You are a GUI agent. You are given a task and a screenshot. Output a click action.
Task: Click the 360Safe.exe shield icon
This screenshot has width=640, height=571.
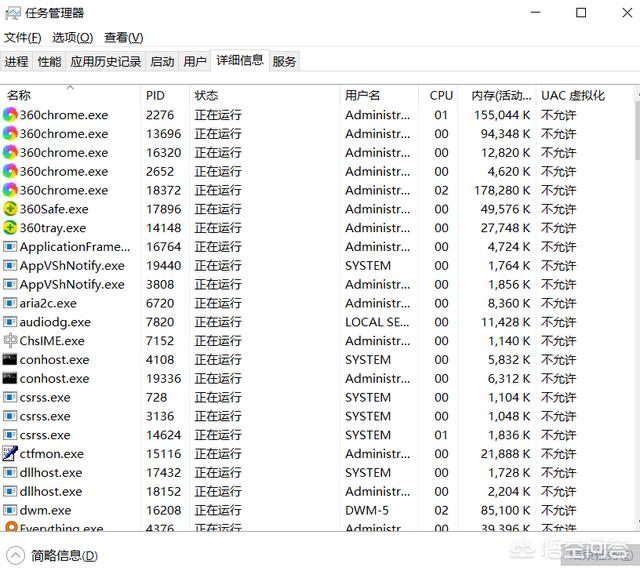(10, 209)
